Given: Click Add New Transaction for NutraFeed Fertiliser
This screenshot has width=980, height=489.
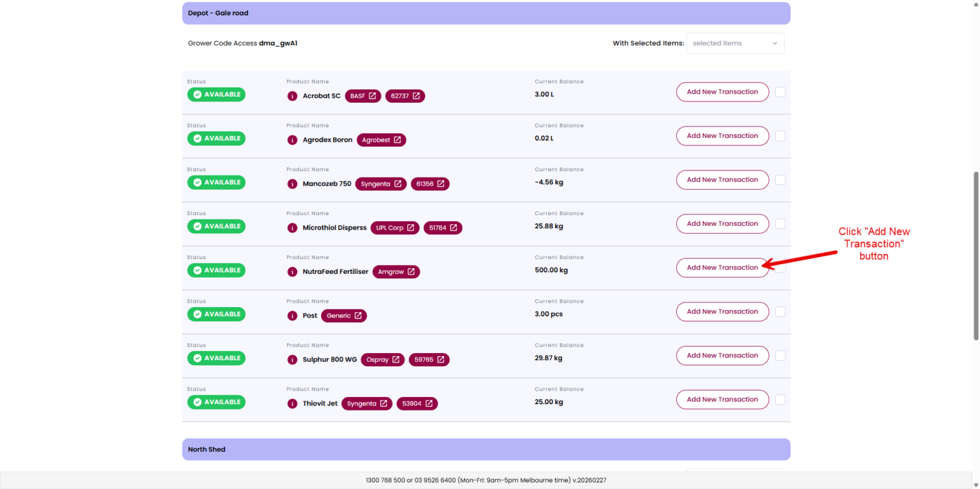Looking at the screenshot, I should point(722,268).
